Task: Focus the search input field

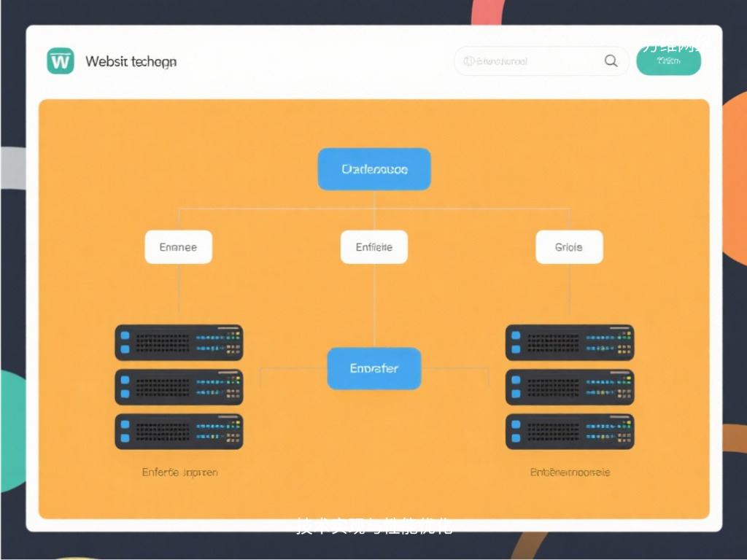Action: pos(541,61)
